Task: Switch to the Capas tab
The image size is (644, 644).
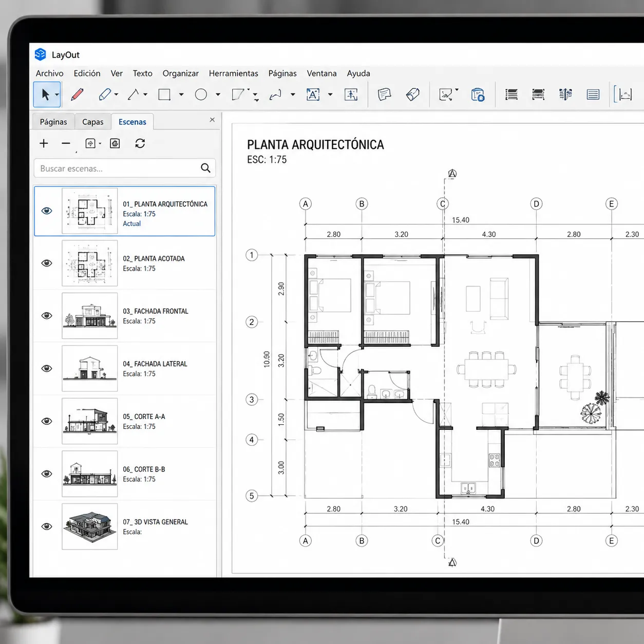Action: click(x=93, y=122)
